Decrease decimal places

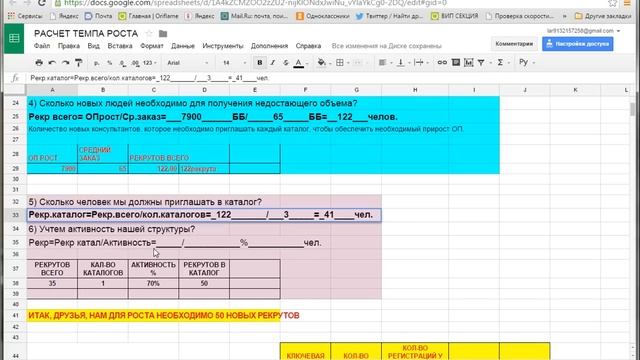point(122,63)
